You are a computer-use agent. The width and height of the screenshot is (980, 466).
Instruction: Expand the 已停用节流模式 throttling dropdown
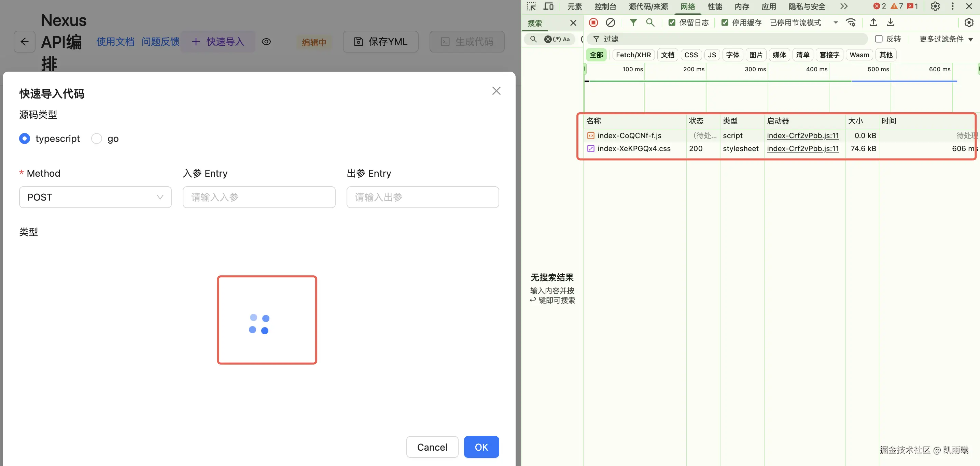[x=803, y=23]
